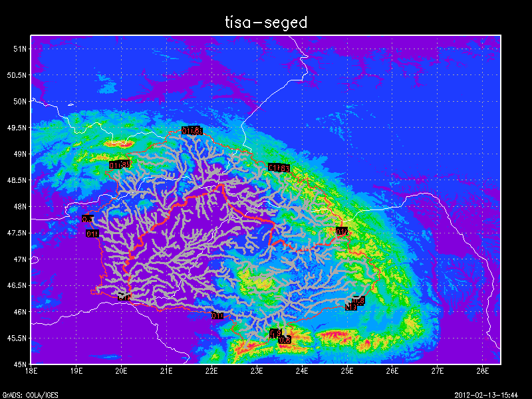Click the 18E longitude axis label
This screenshot has width=532, height=399.
(31, 371)
